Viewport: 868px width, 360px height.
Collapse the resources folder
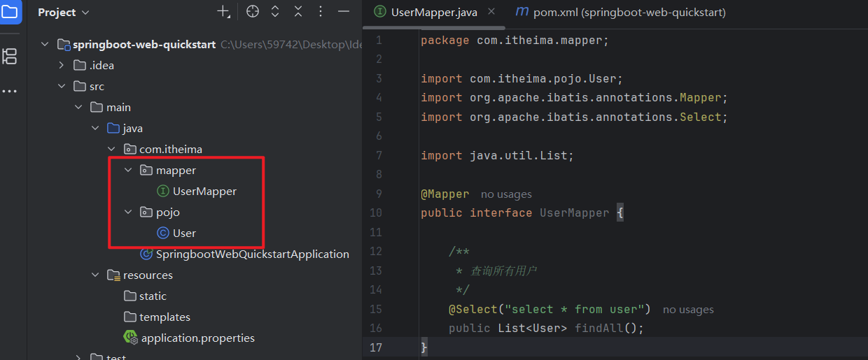tap(96, 275)
